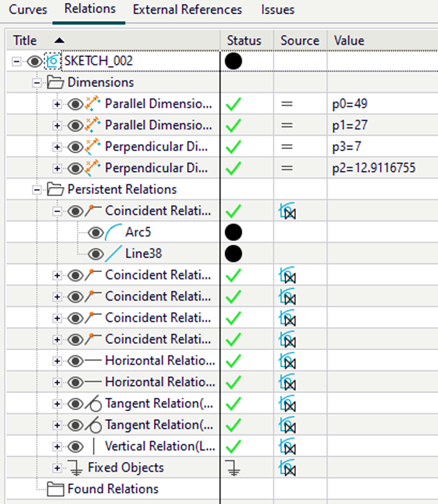
Task: Click the Arc5 curve icon
Action: 115,233
